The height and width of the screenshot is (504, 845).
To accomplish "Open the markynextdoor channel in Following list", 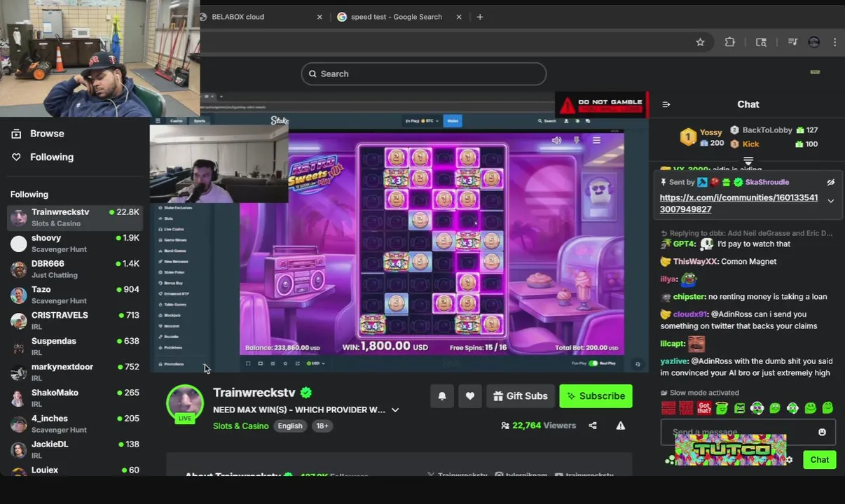I will [75, 372].
